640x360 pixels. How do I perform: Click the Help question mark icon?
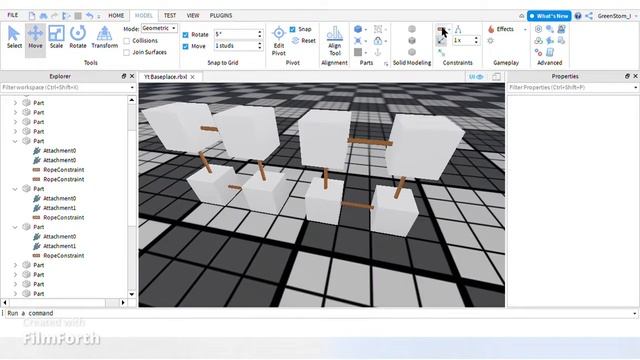[x=578, y=16]
